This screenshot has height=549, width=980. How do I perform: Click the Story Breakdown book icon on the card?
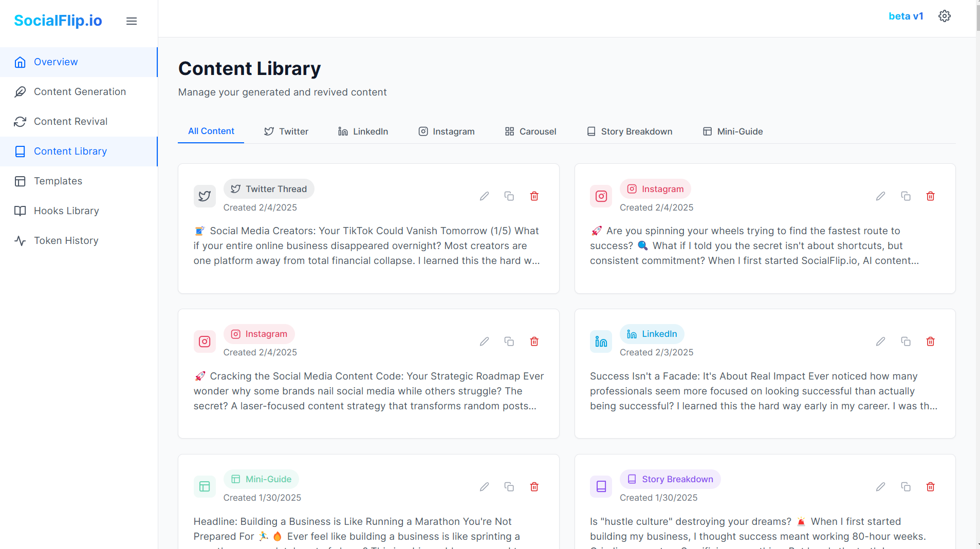point(601,487)
